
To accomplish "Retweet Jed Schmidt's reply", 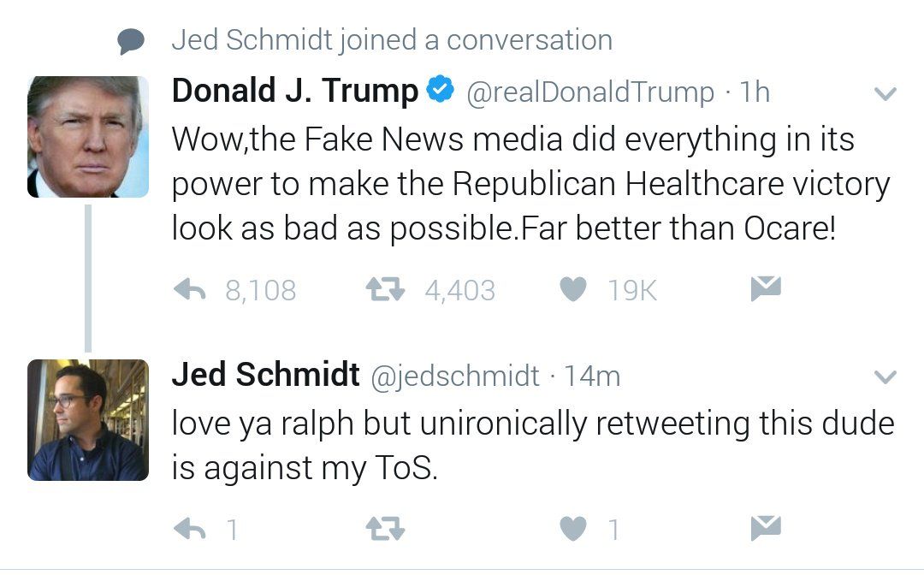I will (385, 529).
